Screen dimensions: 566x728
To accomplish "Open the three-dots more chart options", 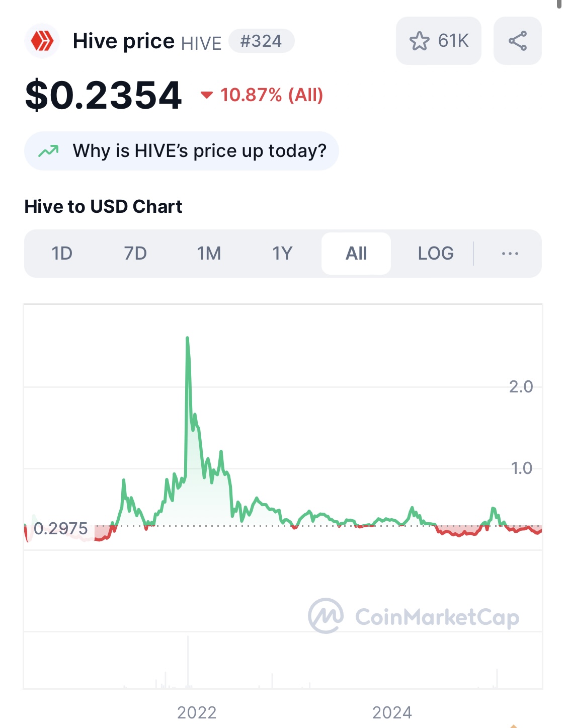I will (510, 254).
